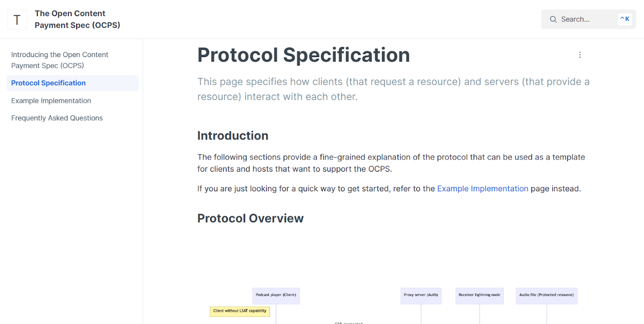This screenshot has height=324, width=644.
Task: Click the Introduction section heading
Action: [x=233, y=136]
